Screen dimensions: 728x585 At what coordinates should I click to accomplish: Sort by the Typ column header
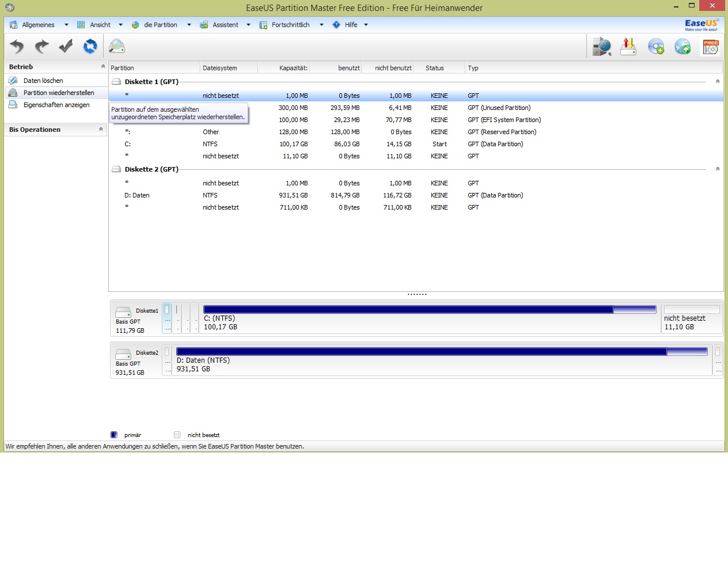(594, 68)
